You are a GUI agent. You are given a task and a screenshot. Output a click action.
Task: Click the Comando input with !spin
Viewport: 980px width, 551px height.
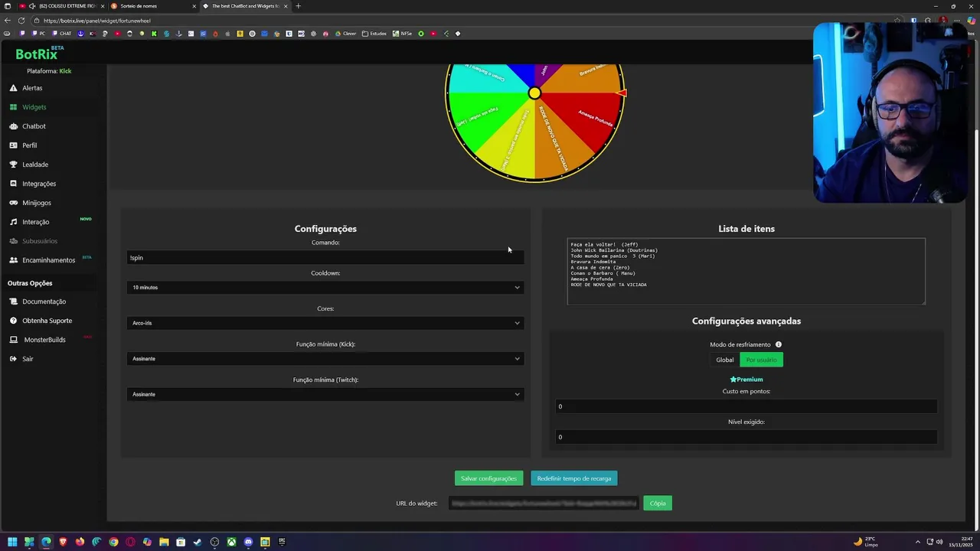click(x=325, y=258)
